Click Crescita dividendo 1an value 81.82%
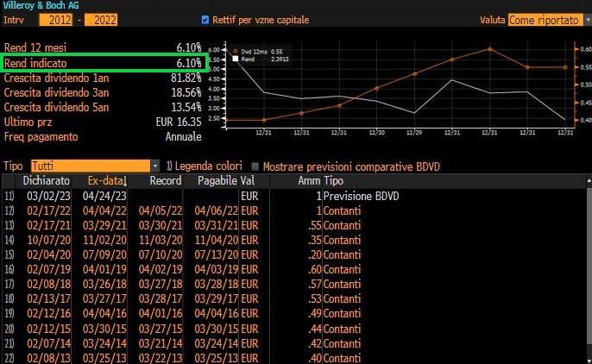This screenshot has width=592, height=364. tap(186, 78)
